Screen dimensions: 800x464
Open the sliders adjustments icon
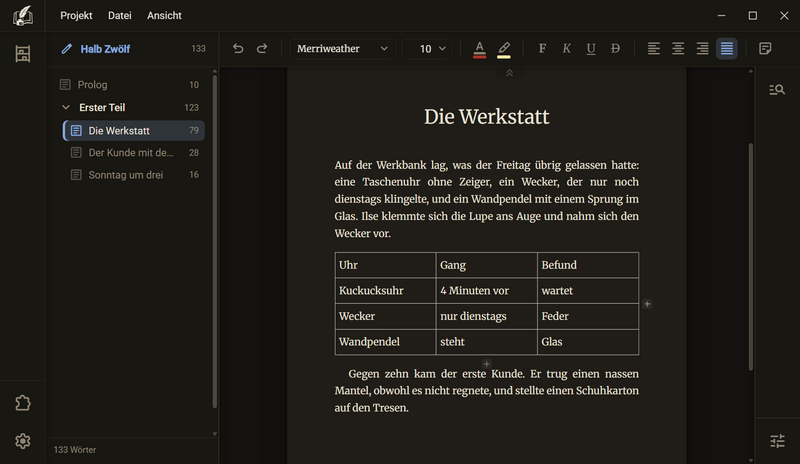(x=777, y=441)
